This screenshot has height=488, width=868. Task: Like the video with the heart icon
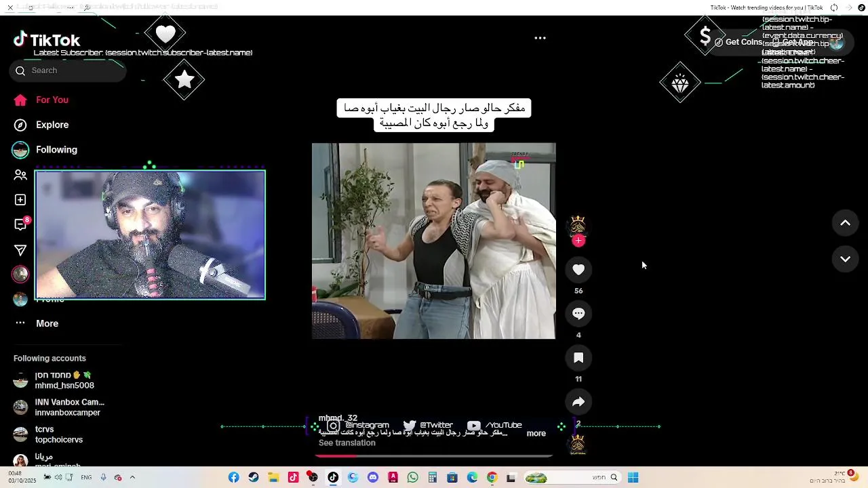[x=578, y=270]
